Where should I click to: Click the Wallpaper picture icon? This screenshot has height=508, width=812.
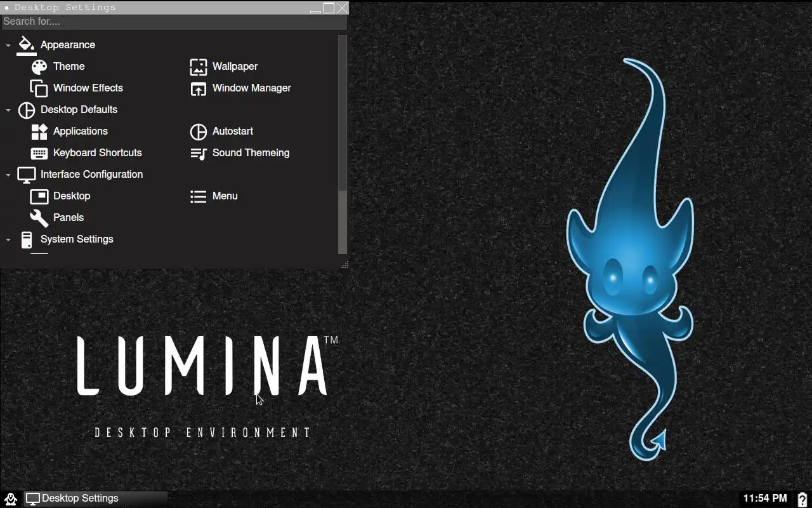[x=199, y=67]
